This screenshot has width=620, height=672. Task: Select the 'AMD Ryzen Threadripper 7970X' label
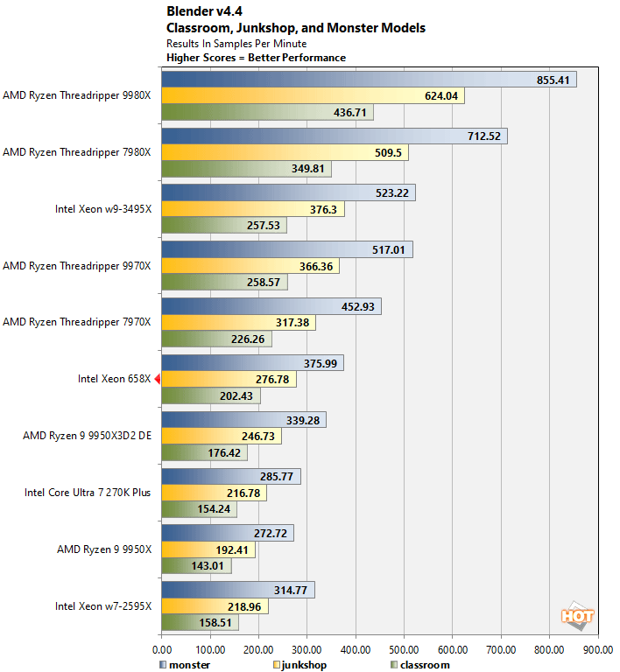77,322
